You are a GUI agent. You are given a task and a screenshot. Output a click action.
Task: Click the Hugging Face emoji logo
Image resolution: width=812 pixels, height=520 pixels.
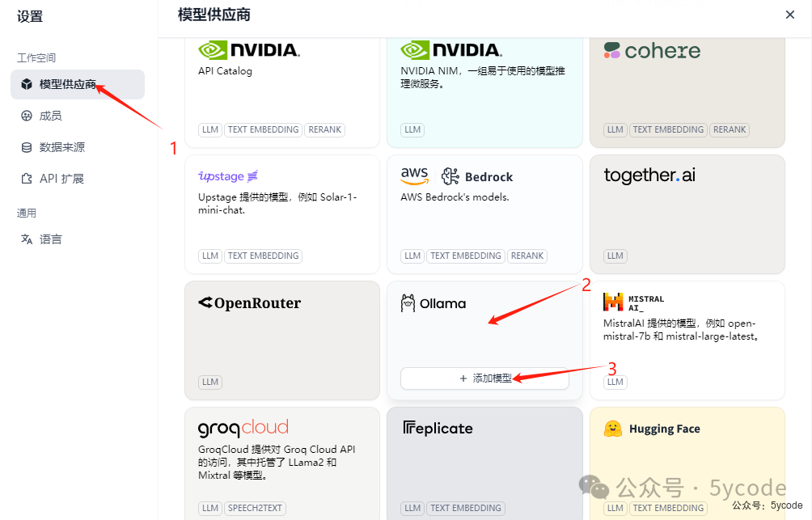[x=612, y=429]
